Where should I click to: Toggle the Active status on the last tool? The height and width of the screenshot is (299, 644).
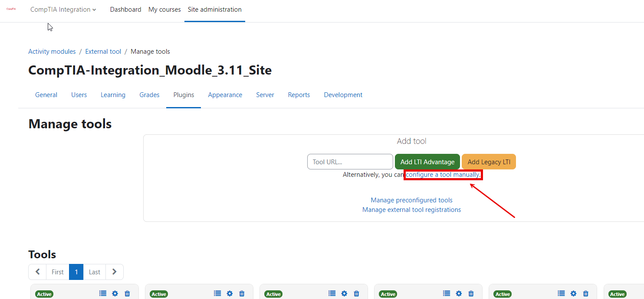coord(617,294)
